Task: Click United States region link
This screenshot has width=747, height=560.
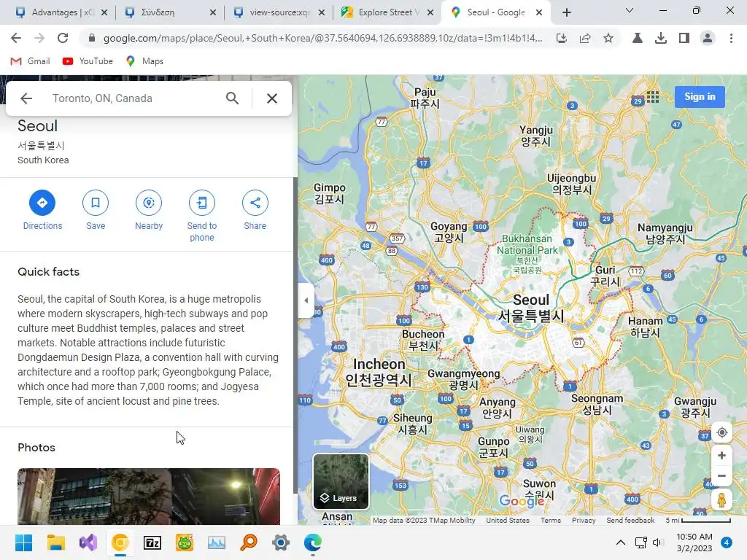Action: point(508,521)
